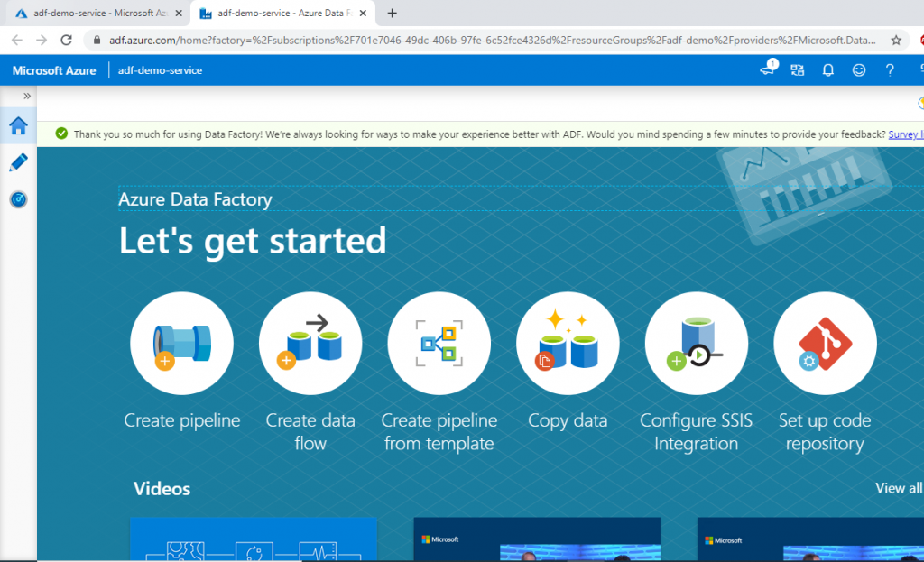924x562 pixels.
Task: Click the Let's get started heading
Action: (x=253, y=241)
